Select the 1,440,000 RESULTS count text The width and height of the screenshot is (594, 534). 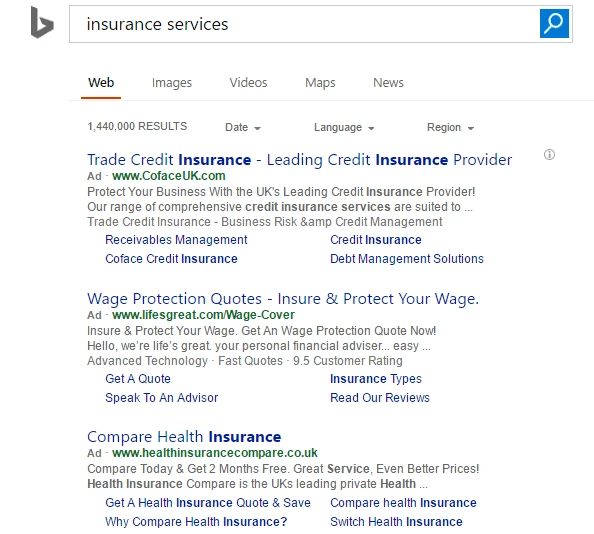click(137, 126)
